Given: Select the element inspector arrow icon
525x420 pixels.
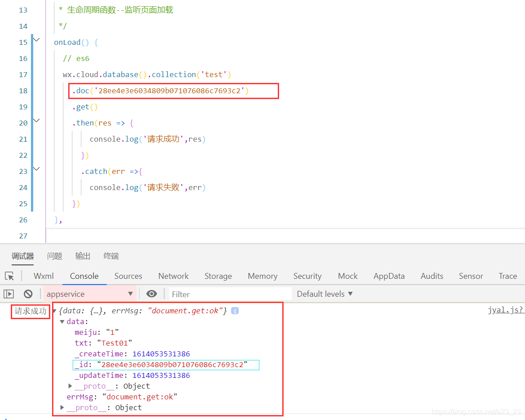Looking at the screenshot, I should 9,276.
